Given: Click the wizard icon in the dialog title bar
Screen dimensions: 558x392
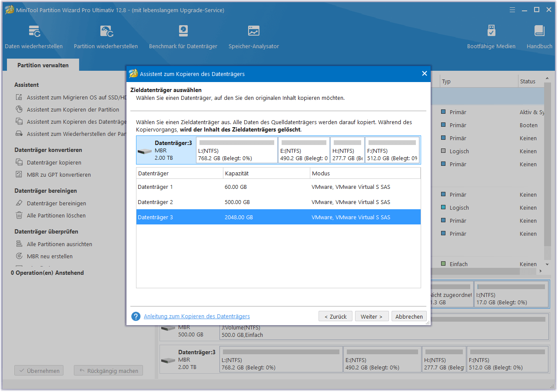Looking at the screenshot, I should (x=133, y=74).
